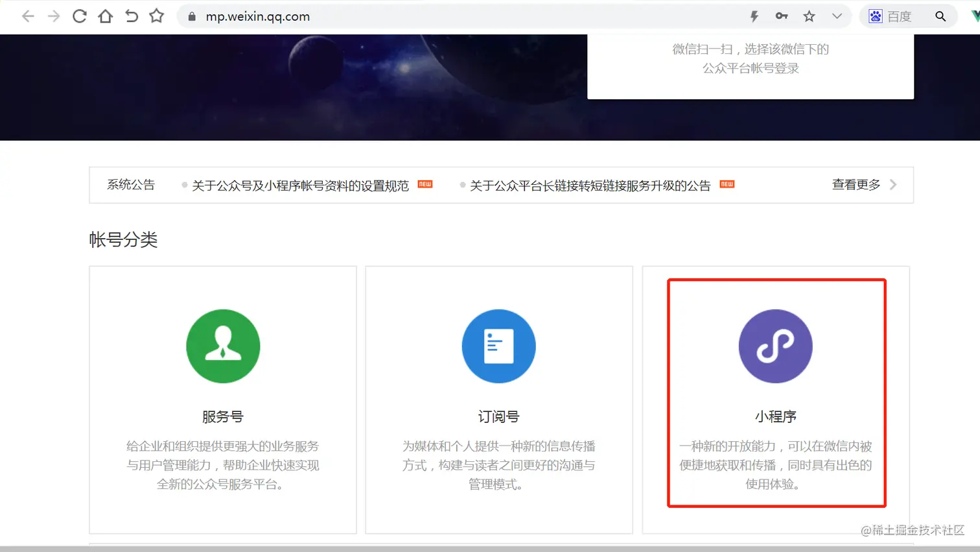
Task: Click the 微信扫一扫 login instruction text
Action: point(751,58)
